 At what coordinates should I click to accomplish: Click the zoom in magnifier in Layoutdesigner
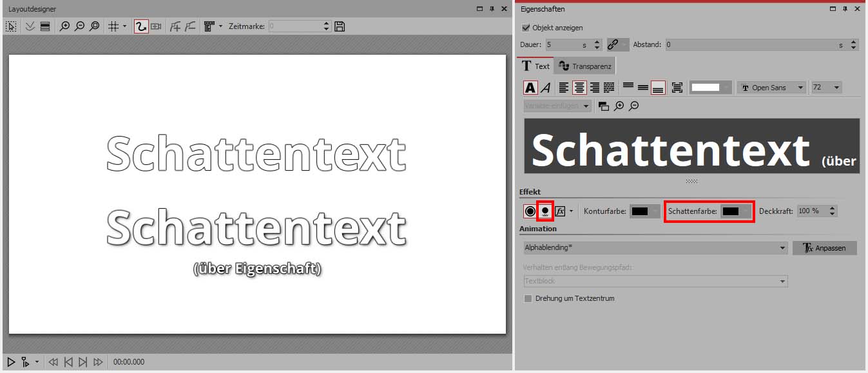(x=64, y=26)
